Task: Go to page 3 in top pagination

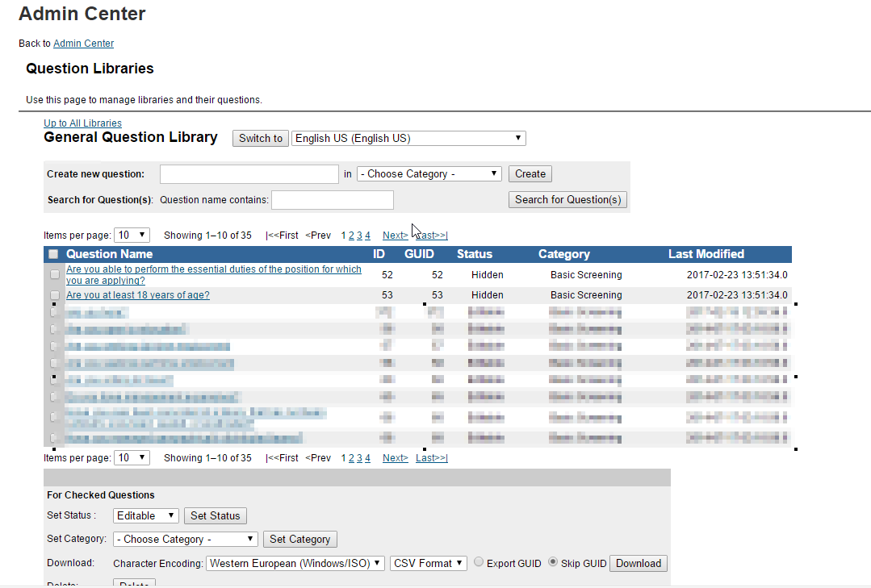Action: (359, 236)
